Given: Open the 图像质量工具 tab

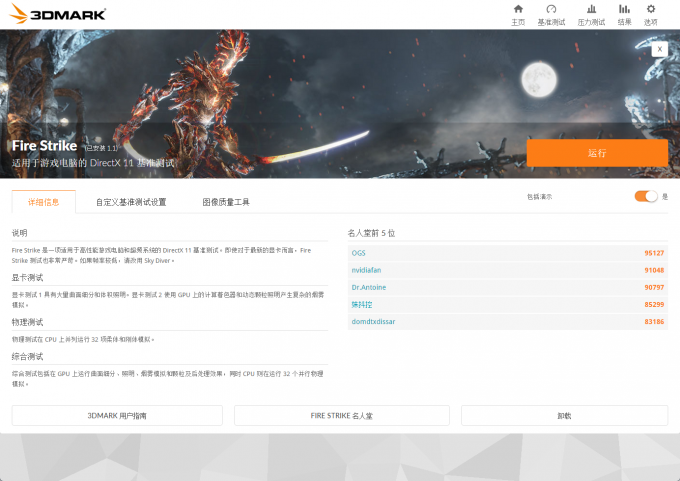Looking at the screenshot, I should 226,202.
